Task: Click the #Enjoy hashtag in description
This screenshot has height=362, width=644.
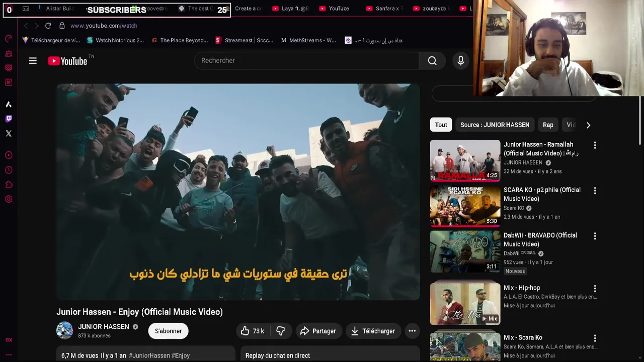Action: pos(181,355)
